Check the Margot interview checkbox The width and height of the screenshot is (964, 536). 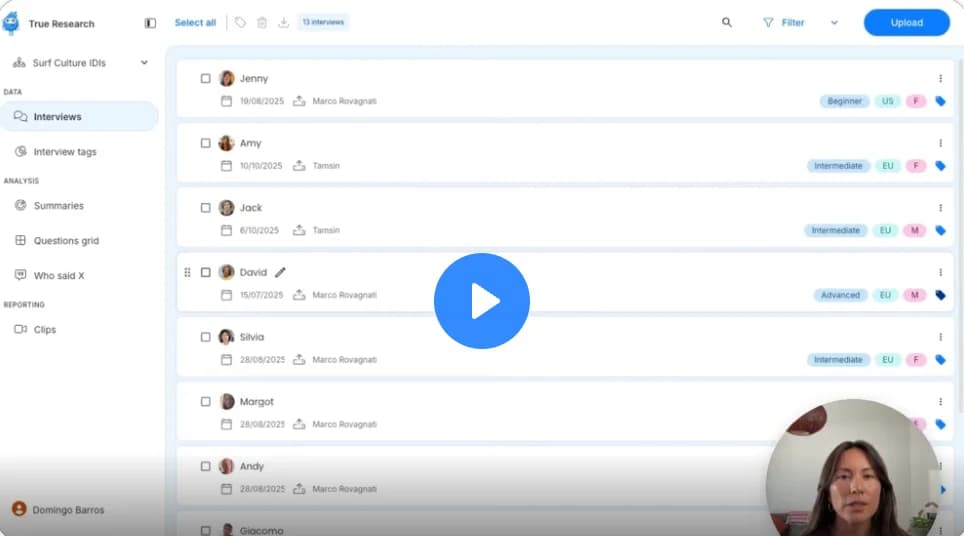205,401
